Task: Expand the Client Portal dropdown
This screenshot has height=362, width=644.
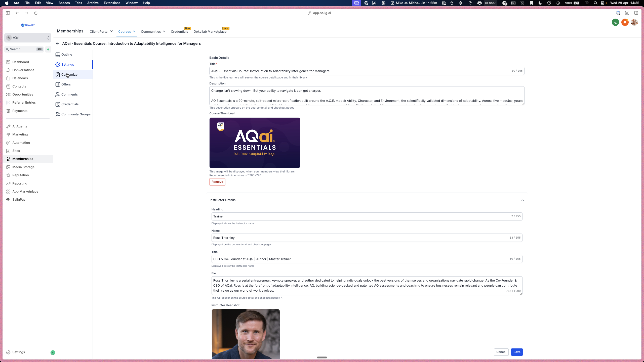Action: click(x=101, y=31)
